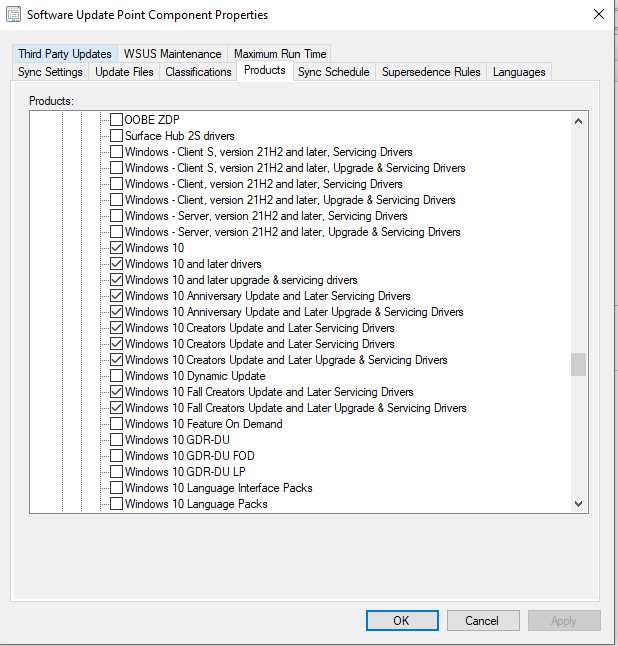Click the dialog icon in the title bar

point(13,15)
